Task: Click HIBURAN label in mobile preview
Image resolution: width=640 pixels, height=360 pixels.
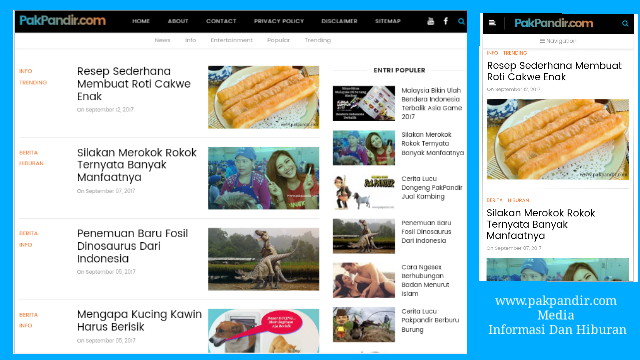Action: coord(518,200)
